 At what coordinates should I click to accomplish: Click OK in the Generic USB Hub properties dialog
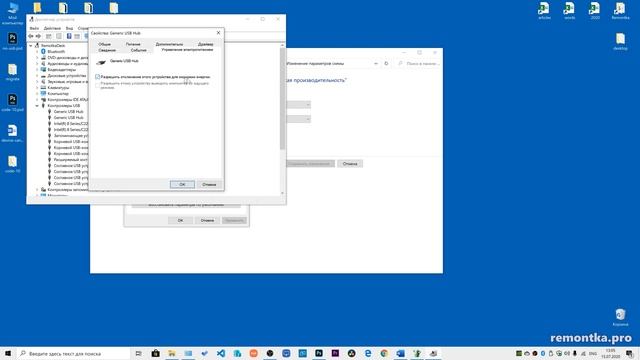[x=182, y=184]
